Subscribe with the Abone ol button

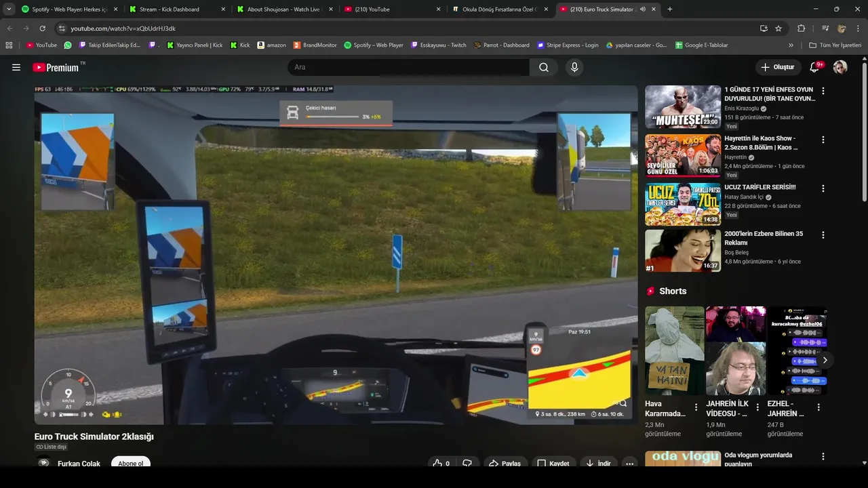point(131,464)
